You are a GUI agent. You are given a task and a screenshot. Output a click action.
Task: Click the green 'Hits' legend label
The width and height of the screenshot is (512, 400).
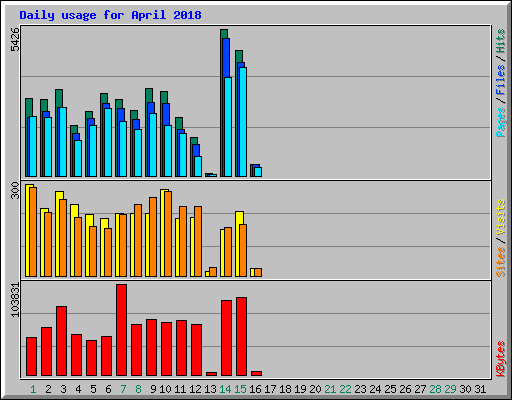(x=501, y=41)
